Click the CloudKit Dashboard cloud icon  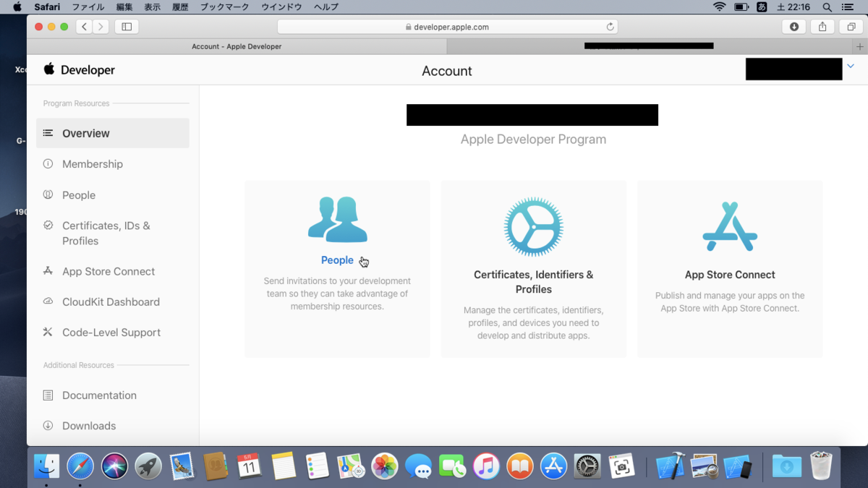(48, 301)
